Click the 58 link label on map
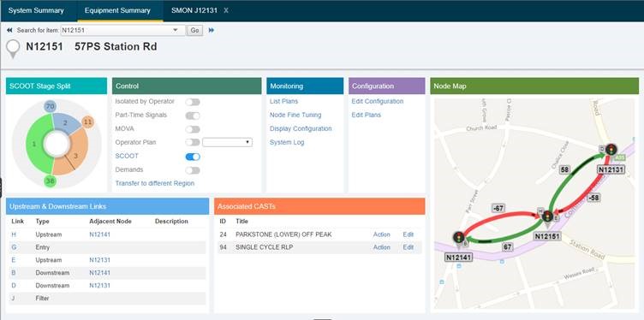The width and height of the screenshot is (644, 320). (x=564, y=170)
